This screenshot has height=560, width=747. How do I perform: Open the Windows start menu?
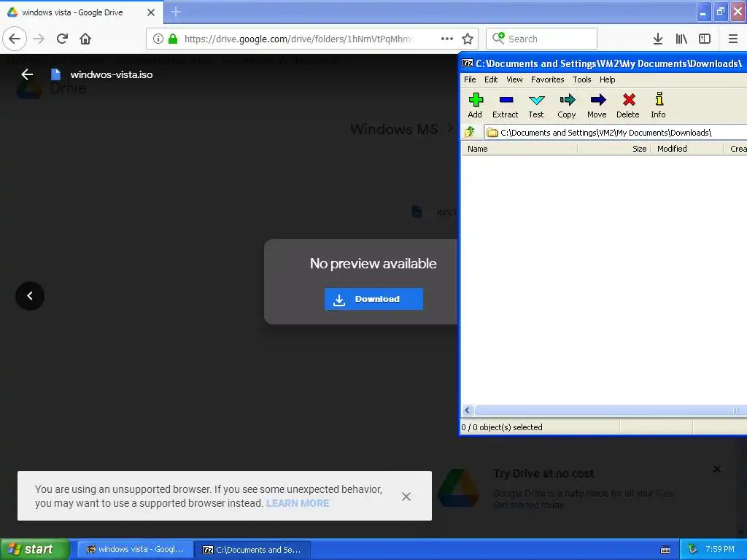coord(34,549)
